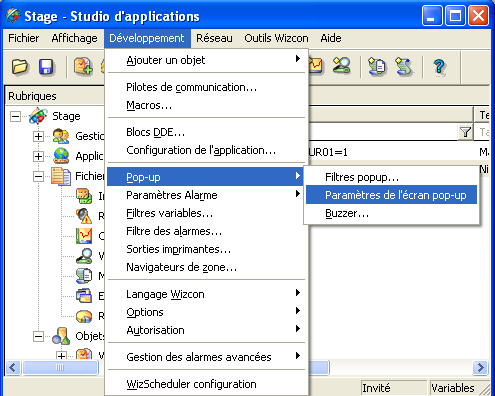Save with the floppy disk icon
The width and height of the screenshot is (495, 396).
(46, 66)
